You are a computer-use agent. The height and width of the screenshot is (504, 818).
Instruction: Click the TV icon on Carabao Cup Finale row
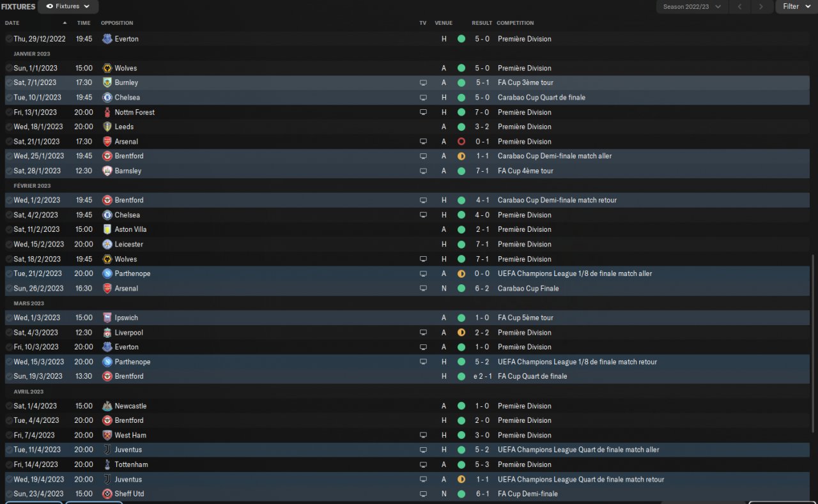tap(423, 289)
